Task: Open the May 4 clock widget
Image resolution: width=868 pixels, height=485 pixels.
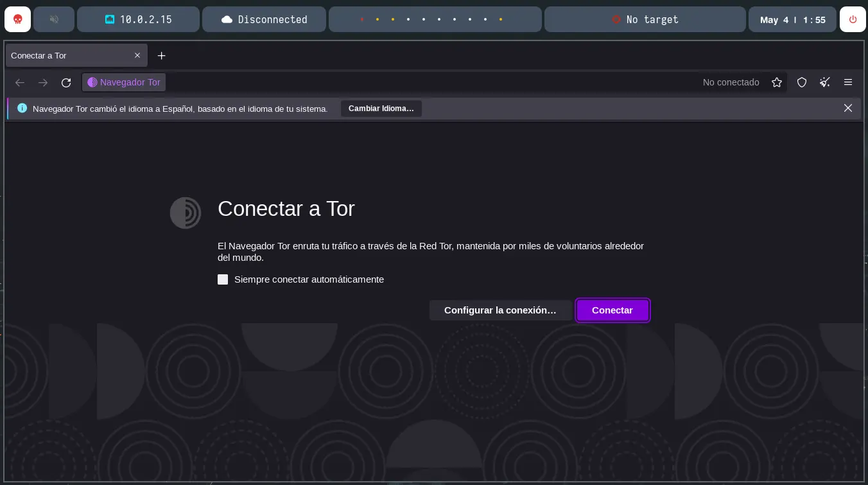Action: coord(792,19)
